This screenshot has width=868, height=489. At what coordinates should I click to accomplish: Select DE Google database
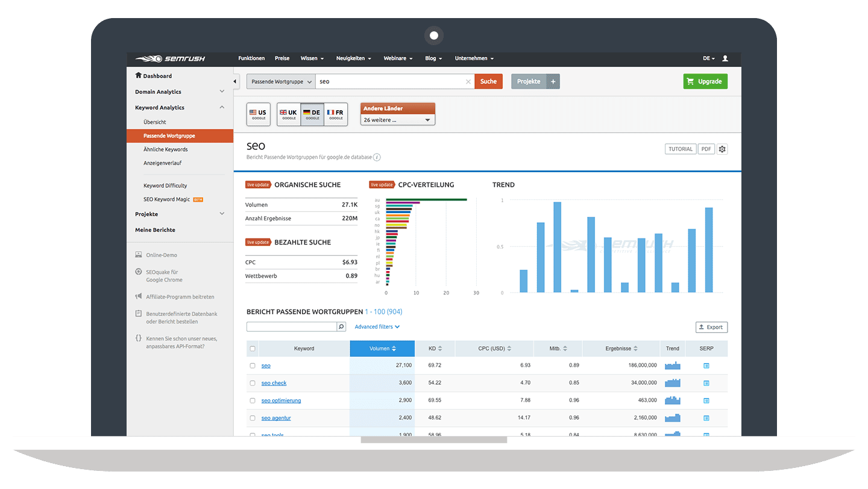pyautogui.click(x=312, y=114)
